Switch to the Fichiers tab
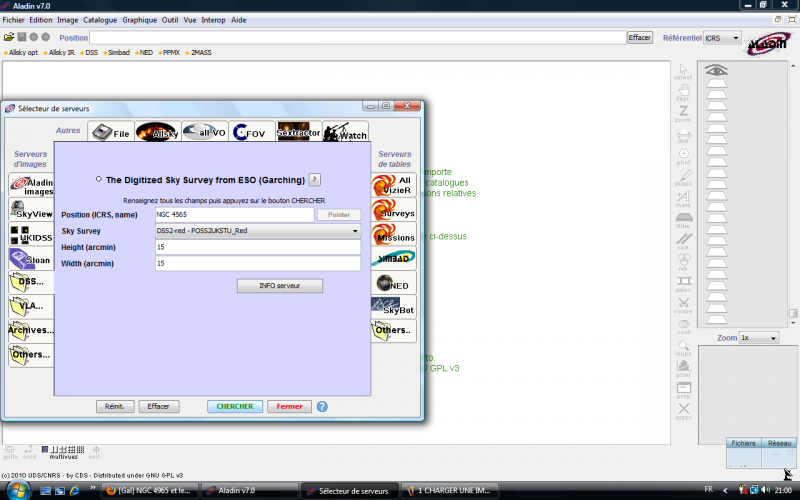The image size is (800, 500). click(x=743, y=443)
